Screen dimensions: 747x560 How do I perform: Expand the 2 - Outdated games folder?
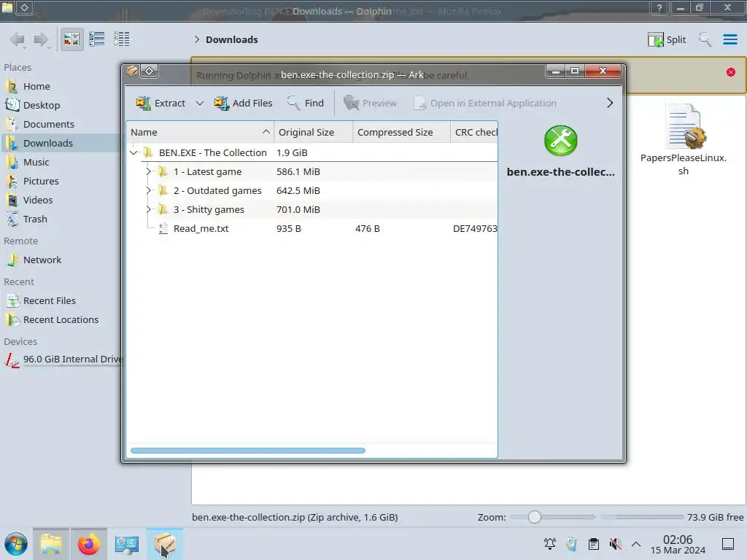pos(148,190)
